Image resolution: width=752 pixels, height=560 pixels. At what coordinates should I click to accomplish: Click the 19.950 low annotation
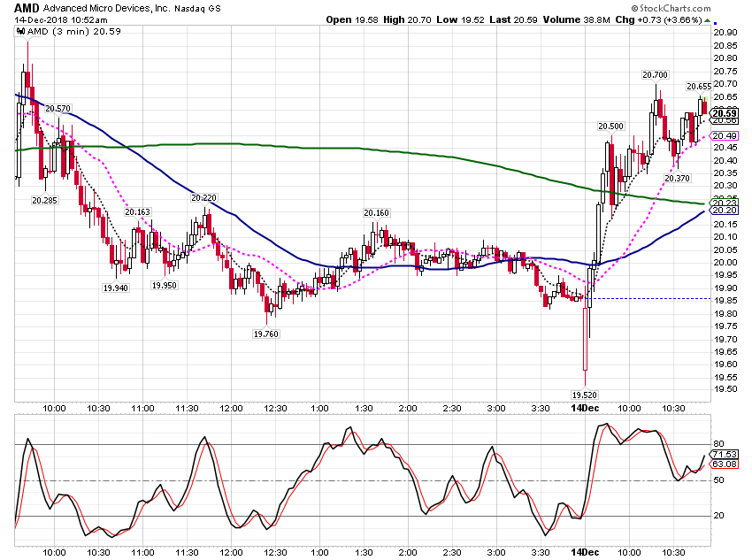coord(164,285)
